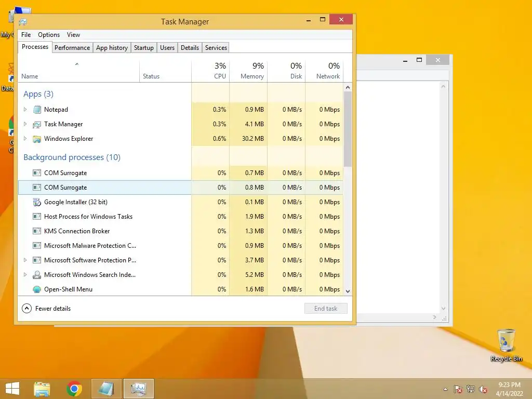Expand Microsoft Windows Search Indexer group
Image resolution: width=532 pixels, height=399 pixels.
click(x=25, y=274)
